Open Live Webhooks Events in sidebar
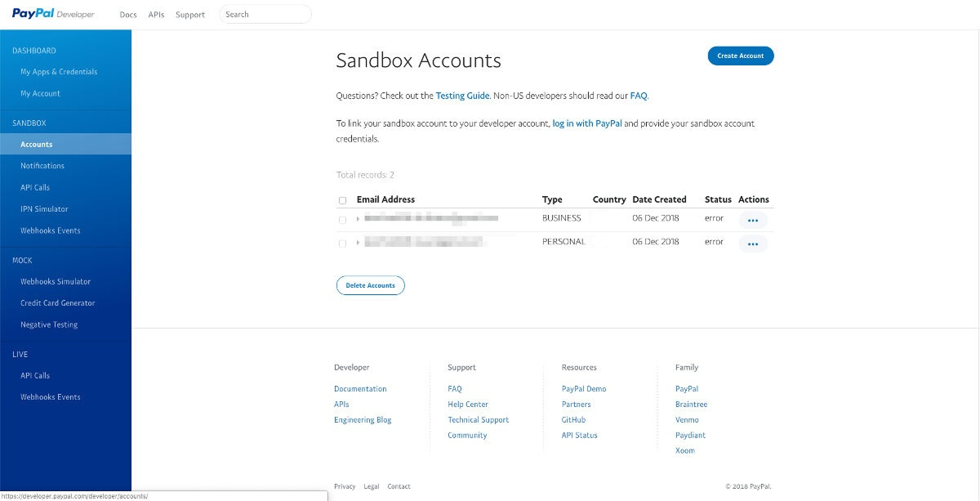Screen dimensions: 980x501 (x=51, y=397)
